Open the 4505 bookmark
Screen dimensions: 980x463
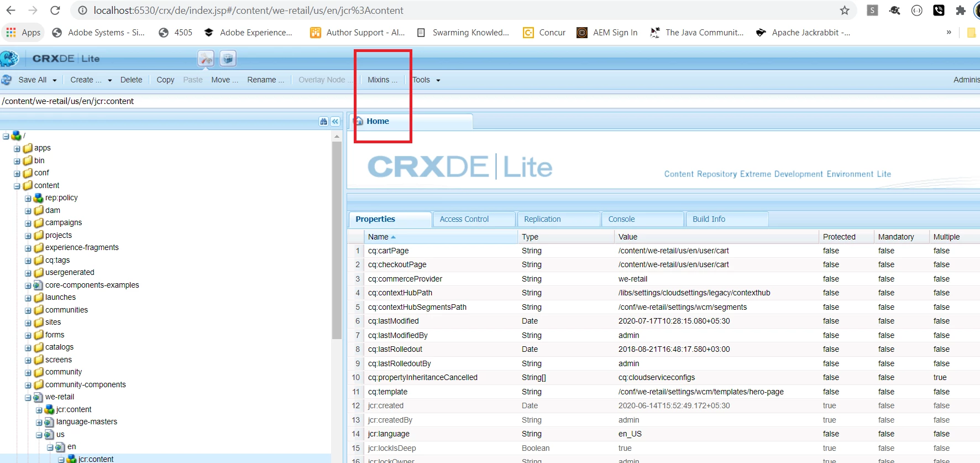tap(176, 33)
